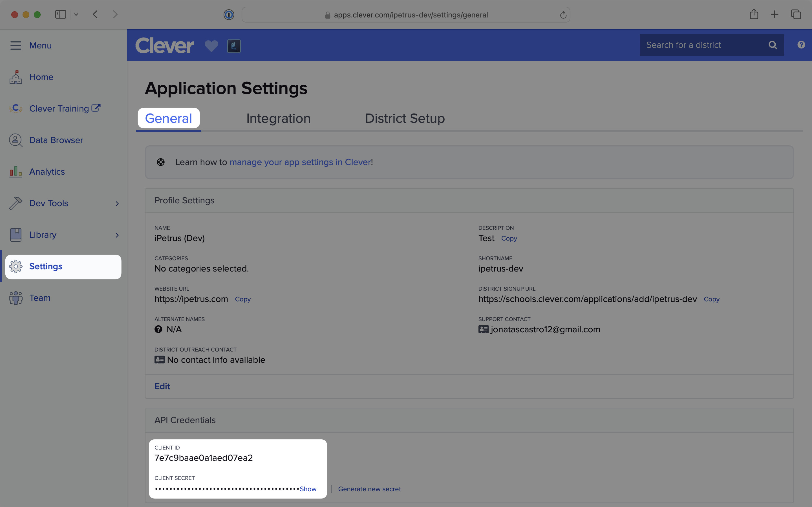Navigate to Home
812x507 pixels.
click(x=41, y=77)
